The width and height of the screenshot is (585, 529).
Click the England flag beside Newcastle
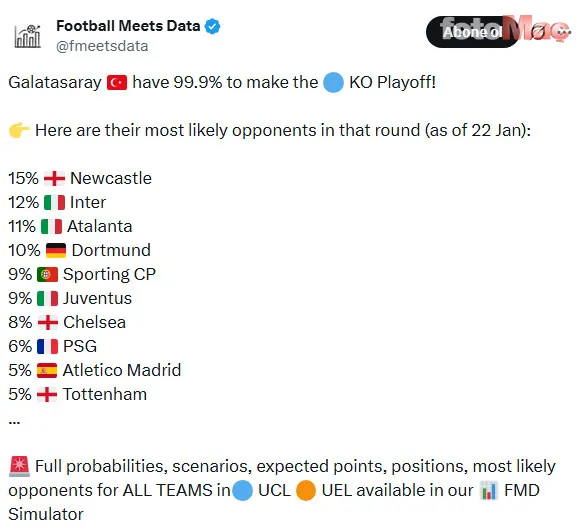pyautogui.click(x=54, y=178)
